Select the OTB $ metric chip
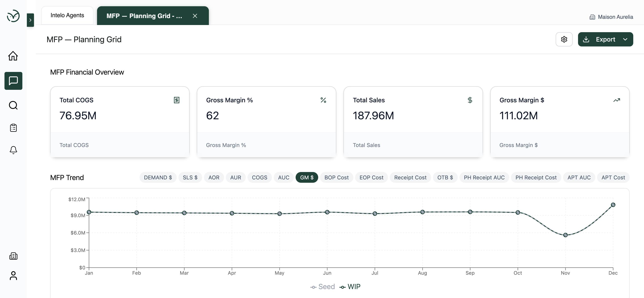 coord(445,177)
